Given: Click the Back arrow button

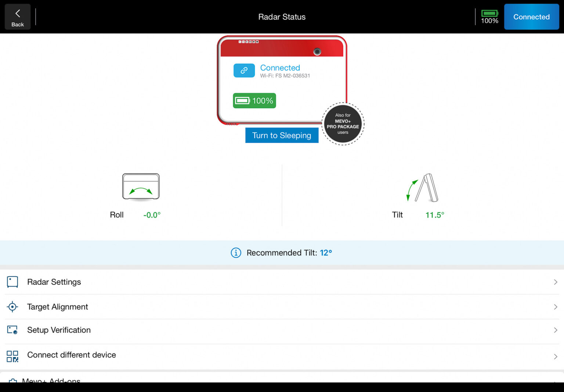Looking at the screenshot, I should click(x=18, y=17).
